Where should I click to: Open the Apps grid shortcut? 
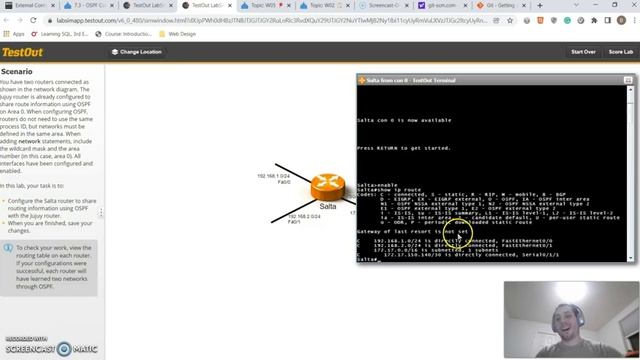13,34
